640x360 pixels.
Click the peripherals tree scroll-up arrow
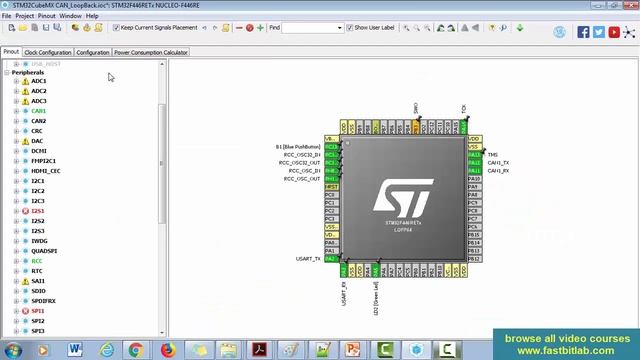coord(162,64)
